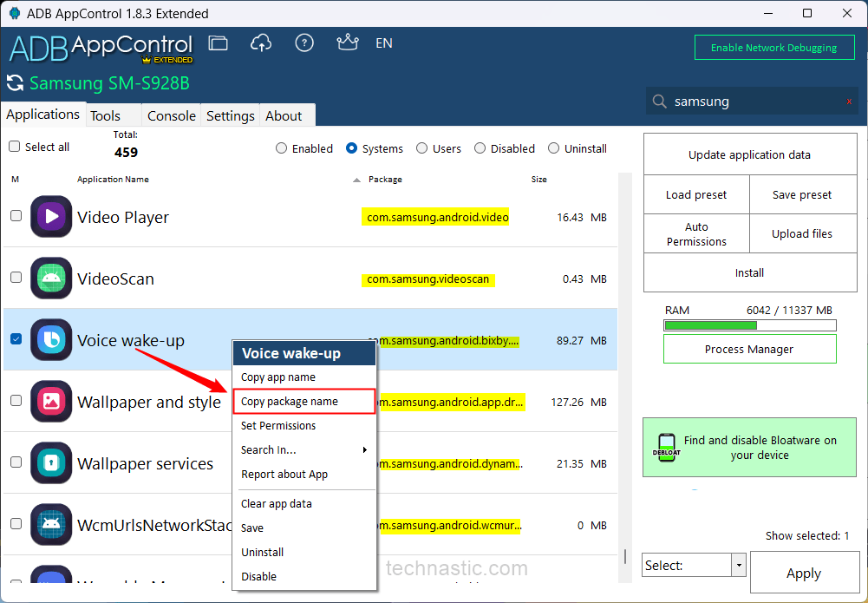
Task: Check the Select all checkbox
Action: point(14,147)
